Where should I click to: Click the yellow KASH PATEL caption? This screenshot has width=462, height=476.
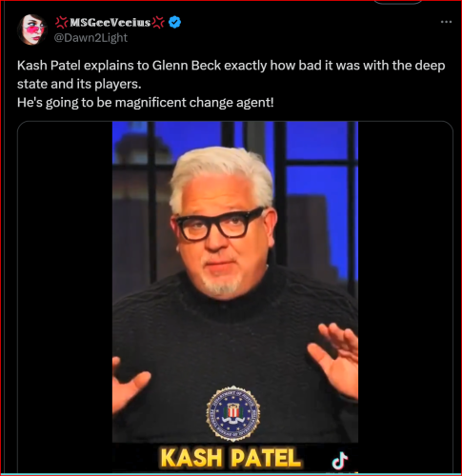tap(231, 458)
